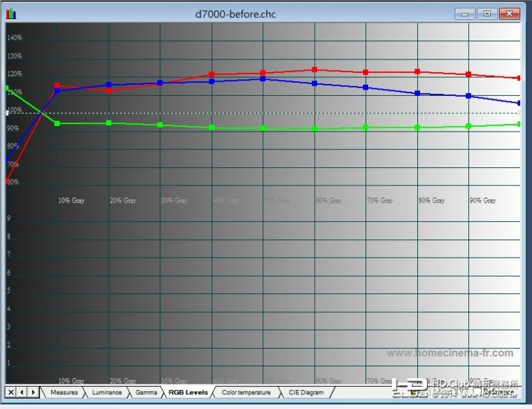Switch to the Gamma tab
The image size is (532, 409).
(x=146, y=392)
